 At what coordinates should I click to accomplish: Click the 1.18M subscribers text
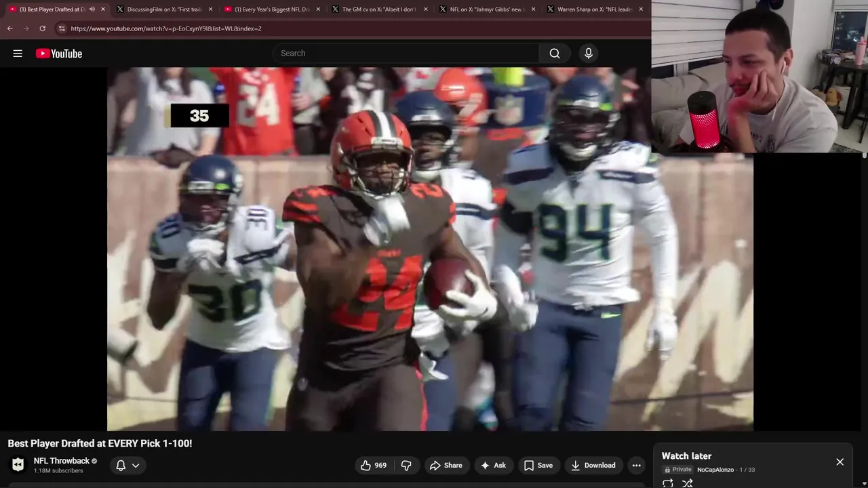[x=58, y=471]
